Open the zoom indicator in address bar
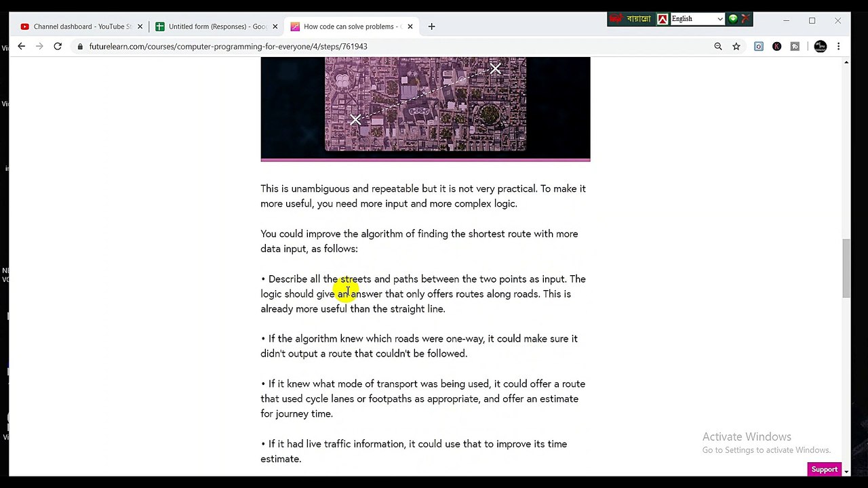The height and width of the screenshot is (488, 868). (x=718, y=46)
